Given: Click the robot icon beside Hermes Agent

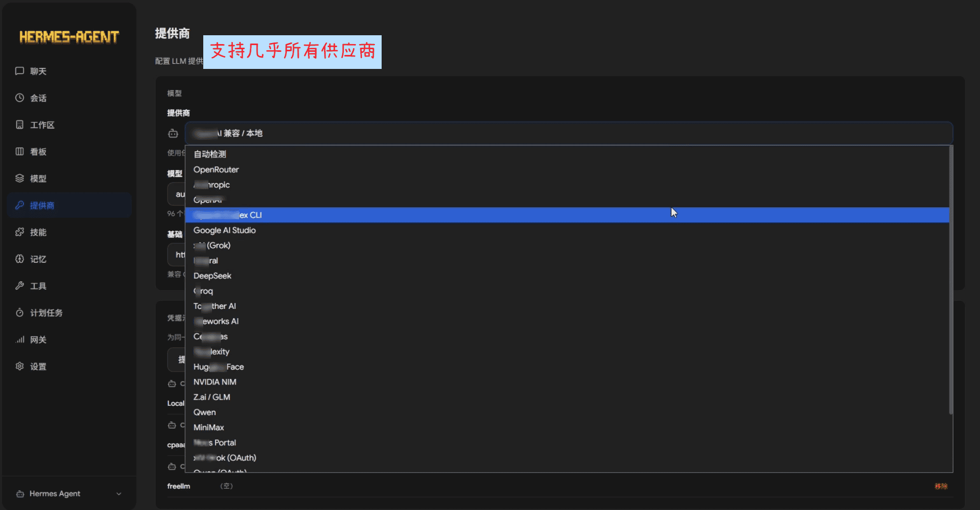Looking at the screenshot, I should tap(20, 494).
